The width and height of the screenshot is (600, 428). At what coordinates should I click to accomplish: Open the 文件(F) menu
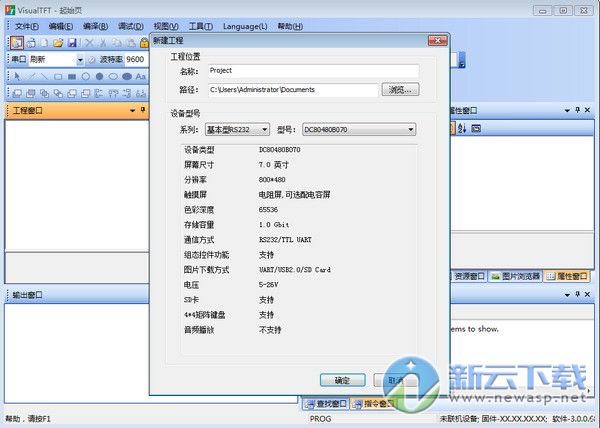click(27, 26)
